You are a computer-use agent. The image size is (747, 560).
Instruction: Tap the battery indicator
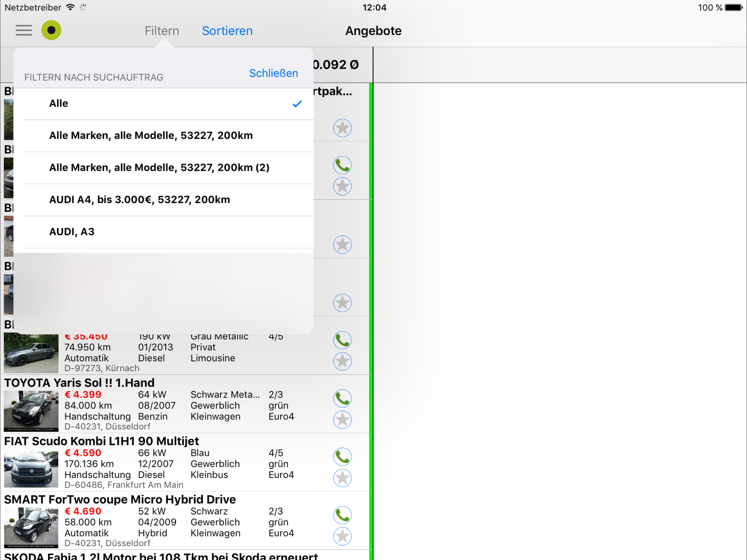[734, 7]
